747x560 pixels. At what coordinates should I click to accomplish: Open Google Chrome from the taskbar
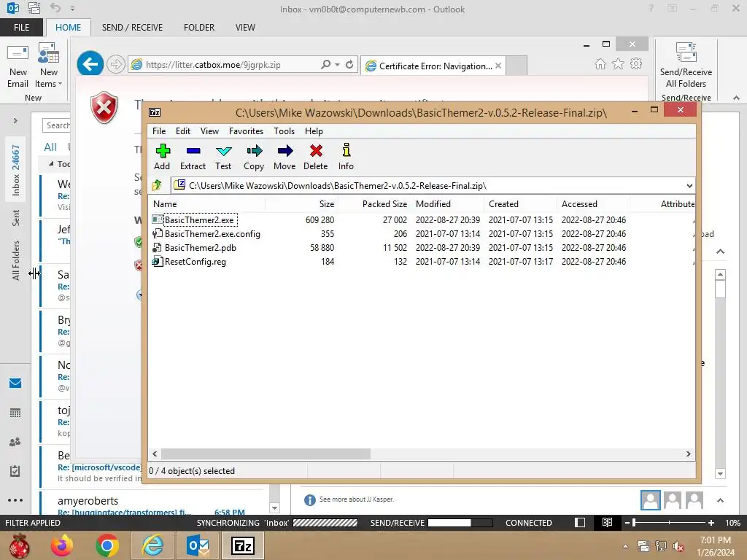click(107, 545)
